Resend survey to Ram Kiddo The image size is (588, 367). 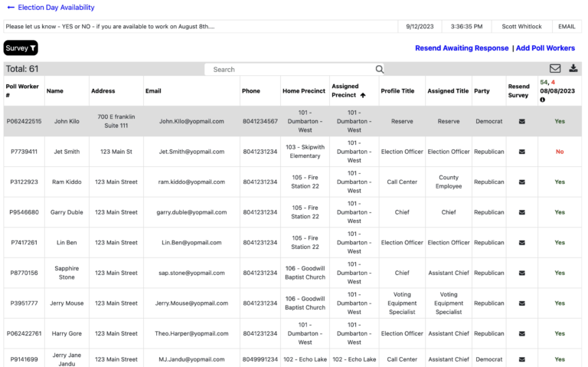tap(521, 182)
